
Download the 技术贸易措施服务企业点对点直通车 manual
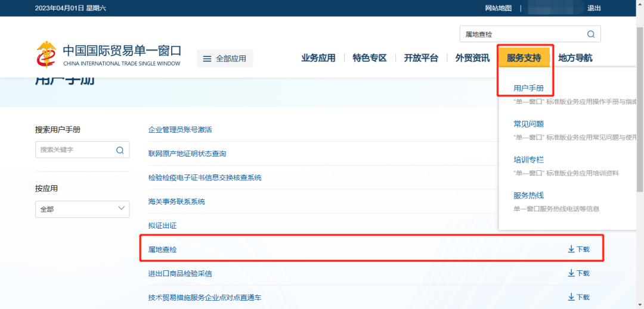pos(578,297)
